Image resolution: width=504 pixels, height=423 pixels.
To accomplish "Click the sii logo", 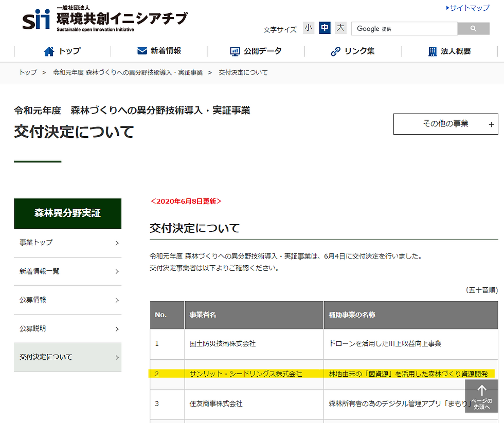I will (36, 19).
